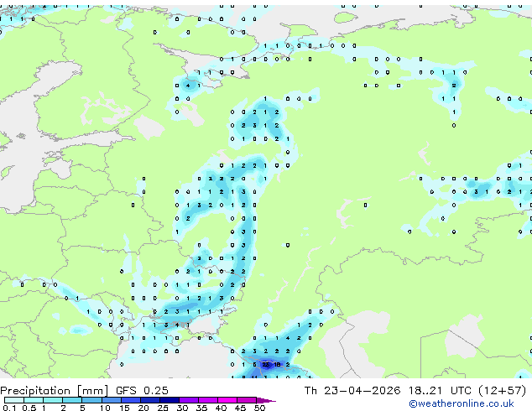The image size is (532, 411).
Task: Pick the 10–15 mm legend color box
Action: coord(111,400)
